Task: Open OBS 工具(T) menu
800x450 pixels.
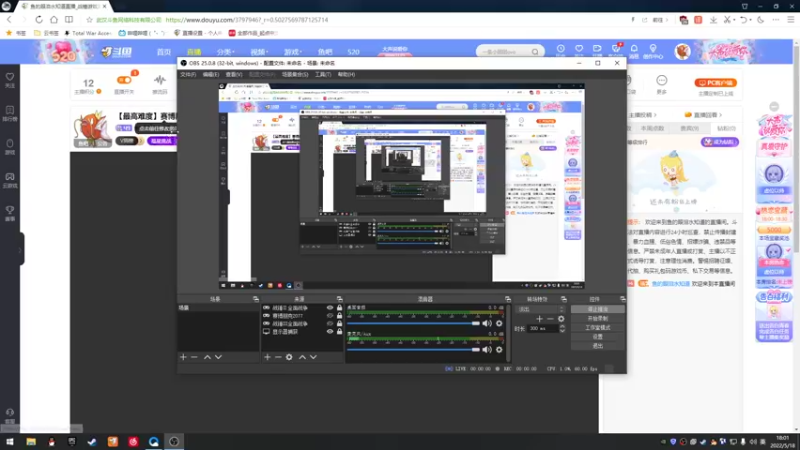Action: coord(323,74)
